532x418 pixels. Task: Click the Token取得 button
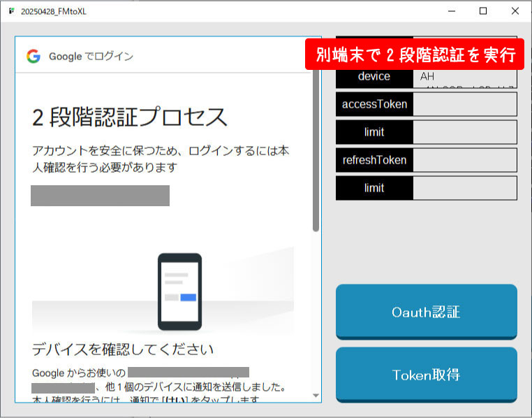427,375
